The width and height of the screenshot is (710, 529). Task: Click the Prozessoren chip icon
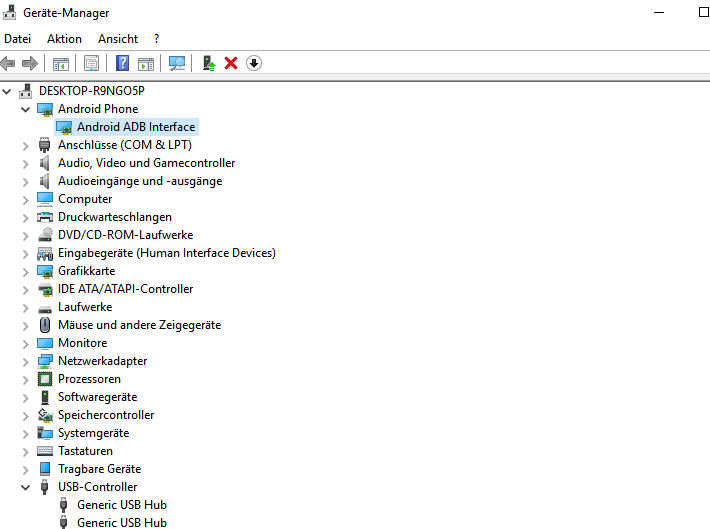pyautogui.click(x=45, y=379)
